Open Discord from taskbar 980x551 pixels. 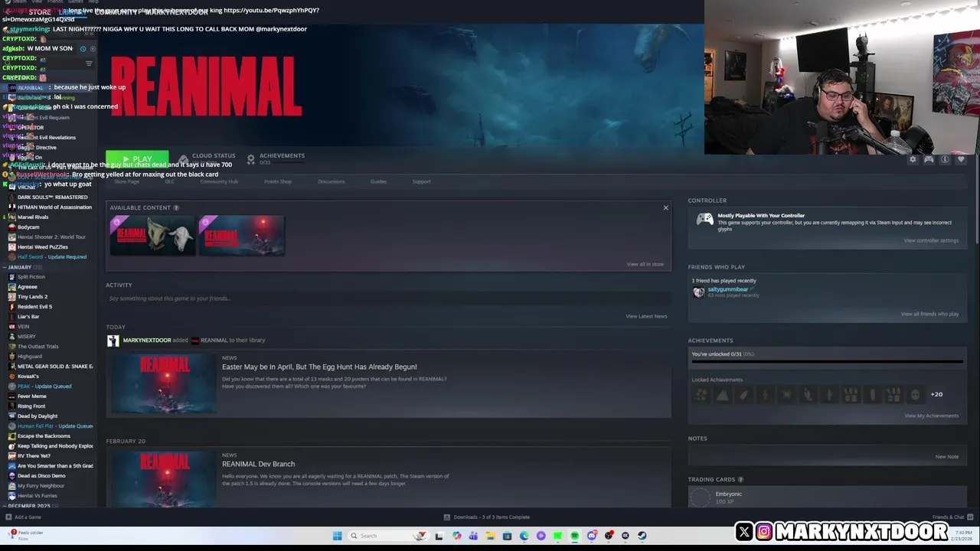[592, 536]
